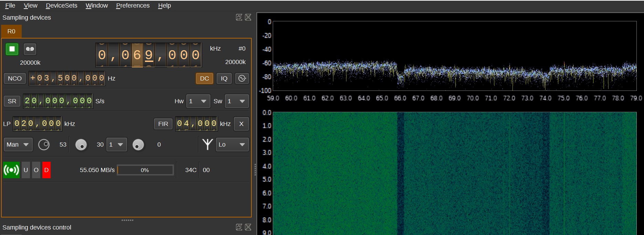Screen dimensions: 644x235
Task: Click the FIR bandwidth value 04,000
Action: (x=197, y=124)
